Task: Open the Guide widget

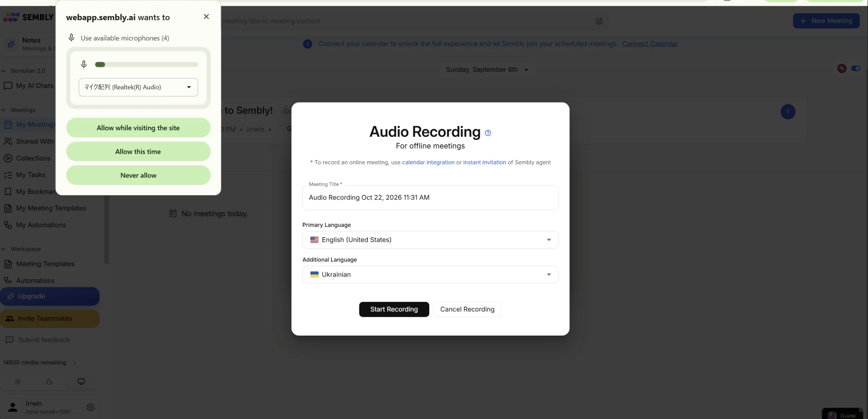Action: pos(842,414)
